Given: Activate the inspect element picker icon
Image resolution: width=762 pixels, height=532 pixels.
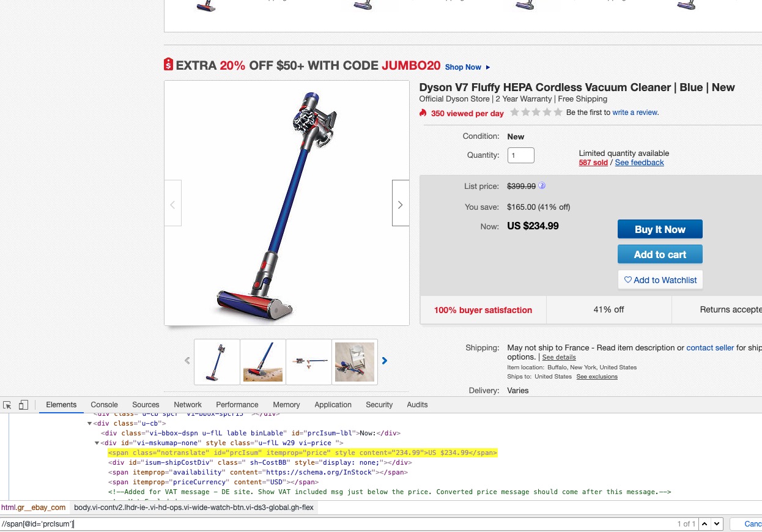Looking at the screenshot, I should point(7,405).
